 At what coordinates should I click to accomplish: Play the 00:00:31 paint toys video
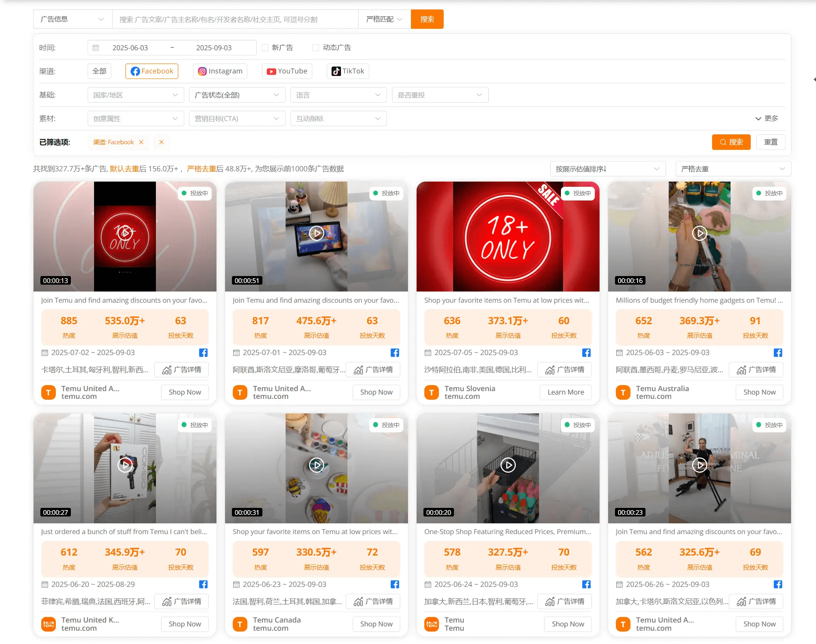(317, 465)
